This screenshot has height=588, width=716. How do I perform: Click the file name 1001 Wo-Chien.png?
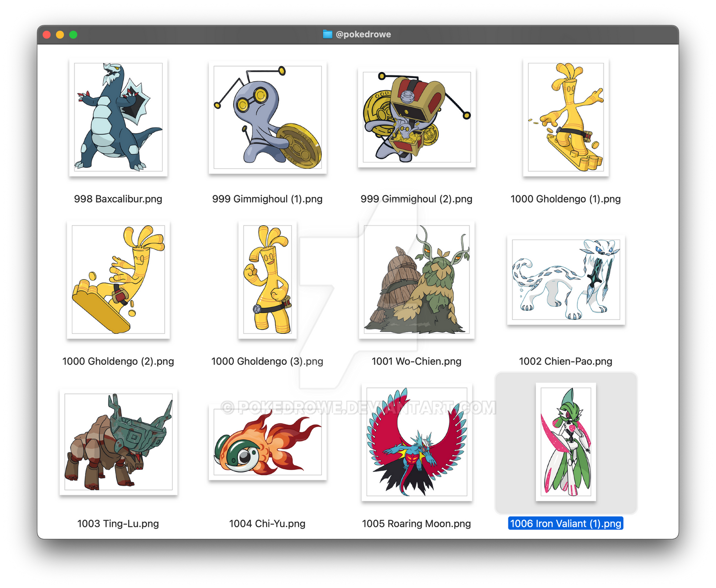417,361
